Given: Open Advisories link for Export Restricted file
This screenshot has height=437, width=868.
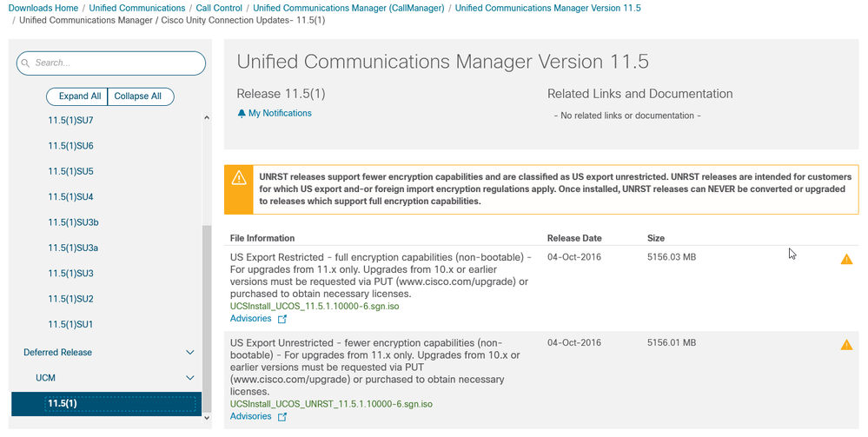Looking at the screenshot, I should pyautogui.click(x=251, y=319).
